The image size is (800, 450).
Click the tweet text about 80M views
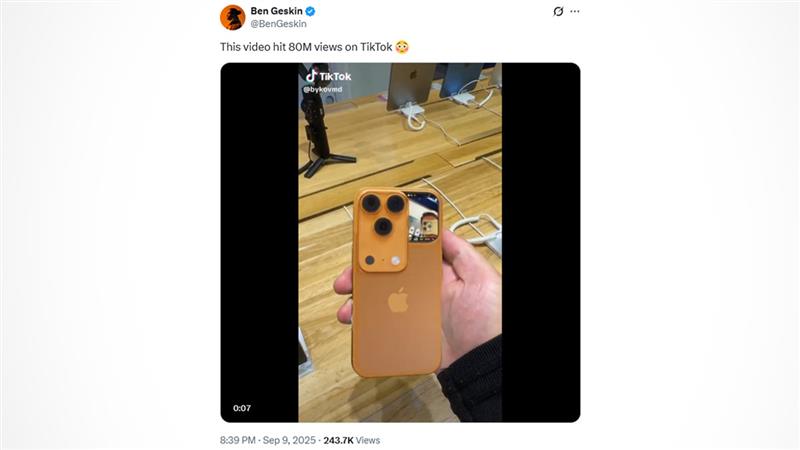pyautogui.click(x=315, y=47)
